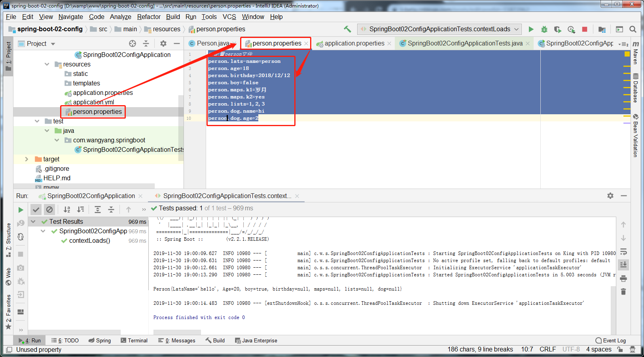Click the 4 spaces indent setting

click(599, 349)
